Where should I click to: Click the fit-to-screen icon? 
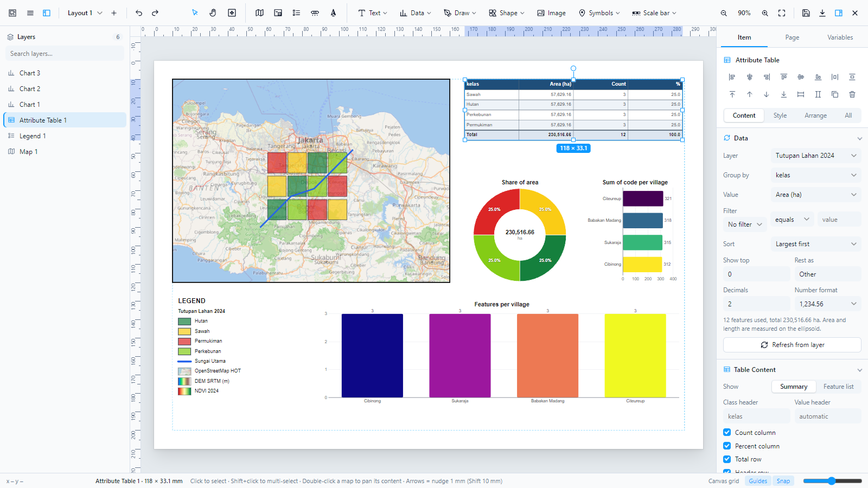click(x=782, y=13)
